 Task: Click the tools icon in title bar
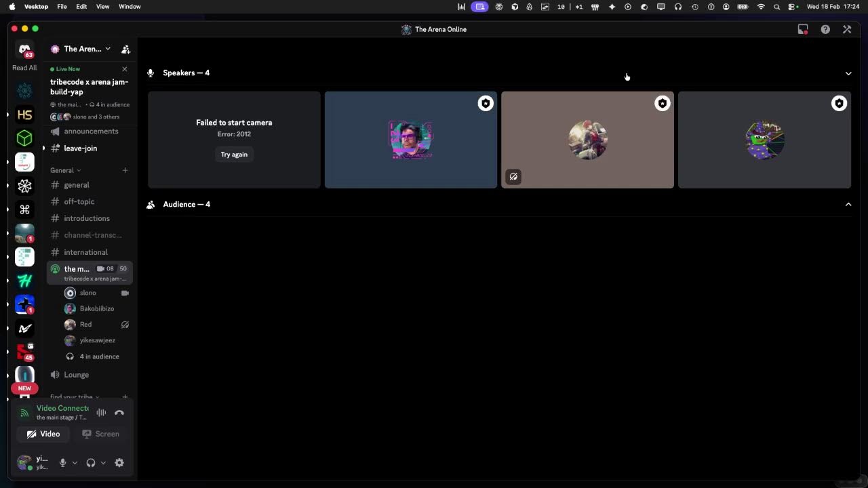click(847, 29)
